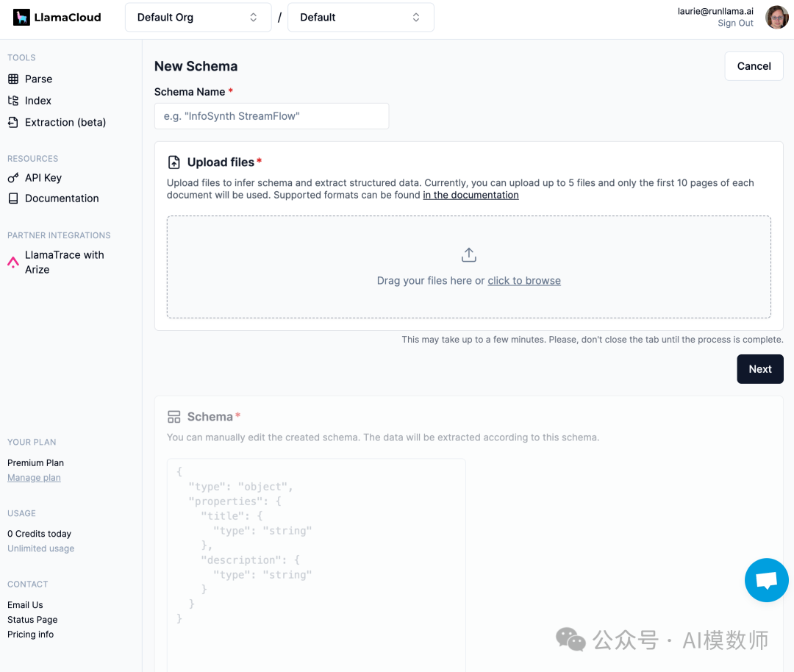Open the chat support bubble
The width and height of the screenshot is (794, 672).
click(766, 580)
